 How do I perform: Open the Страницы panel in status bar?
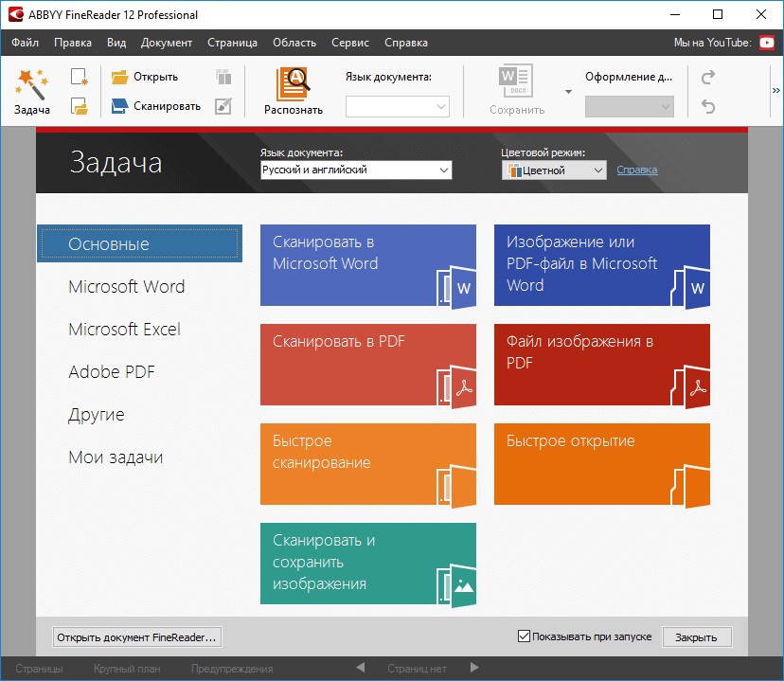39,669
